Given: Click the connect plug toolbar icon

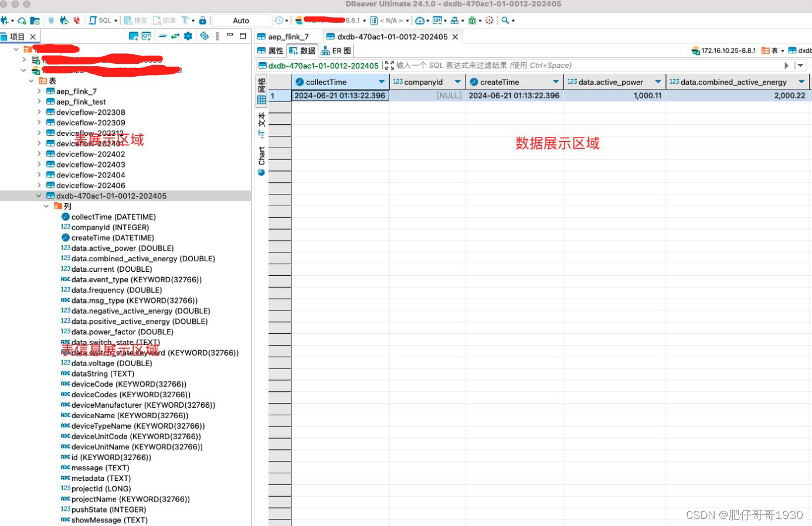Looking at the screenshot, I should tap(51, 21).
